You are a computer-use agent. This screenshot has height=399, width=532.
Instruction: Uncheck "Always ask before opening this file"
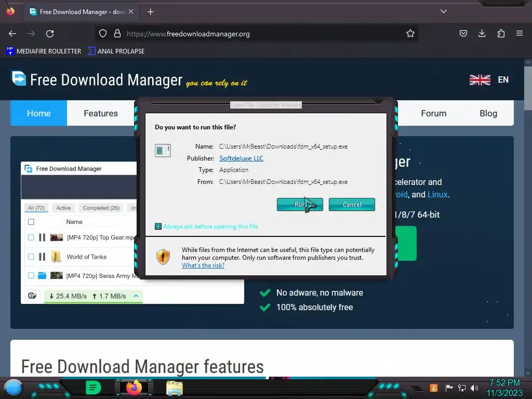(158, 227)
